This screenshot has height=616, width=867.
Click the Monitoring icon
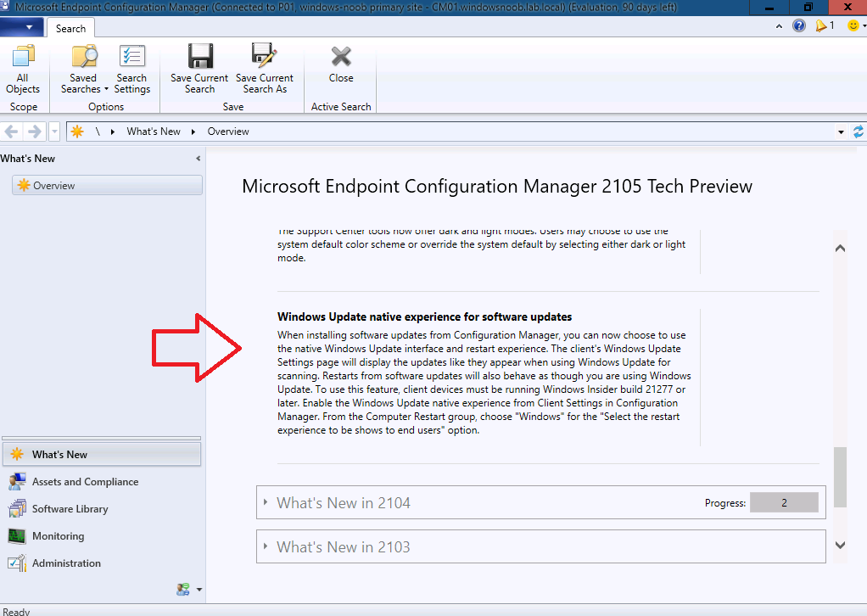pyautogui.click(x=17, y=536)
